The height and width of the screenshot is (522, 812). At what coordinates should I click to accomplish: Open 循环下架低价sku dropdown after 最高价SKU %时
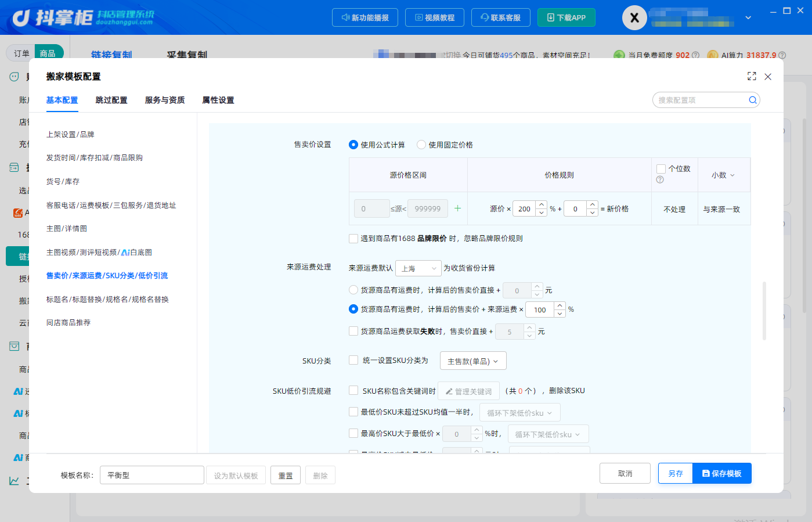tap(548, 434)
